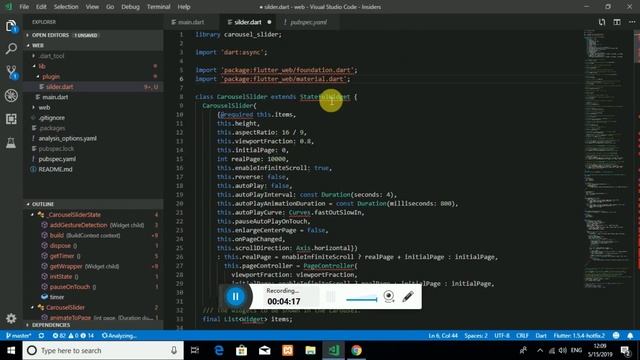
Task: Select language mode Dart
Action: (541, 336)
